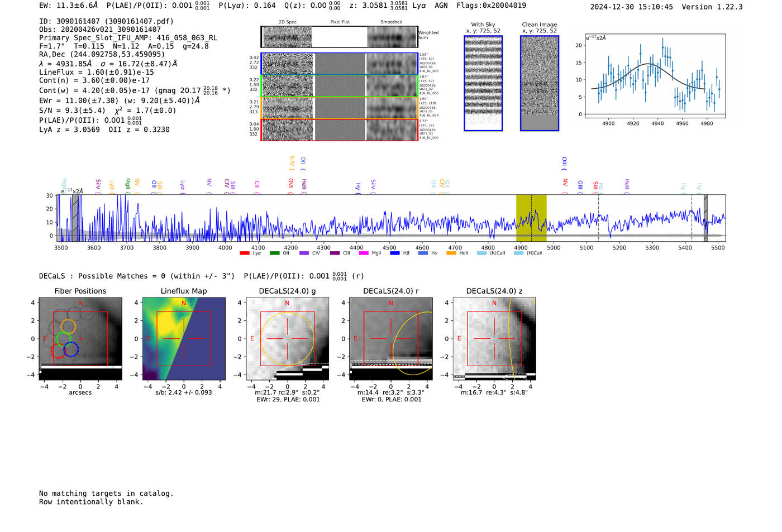Click the "m:14.4 re:3.2" s:3.3"" caption
Image resolution: width=782 pixels, height=532 pixels.
[391, 392]
